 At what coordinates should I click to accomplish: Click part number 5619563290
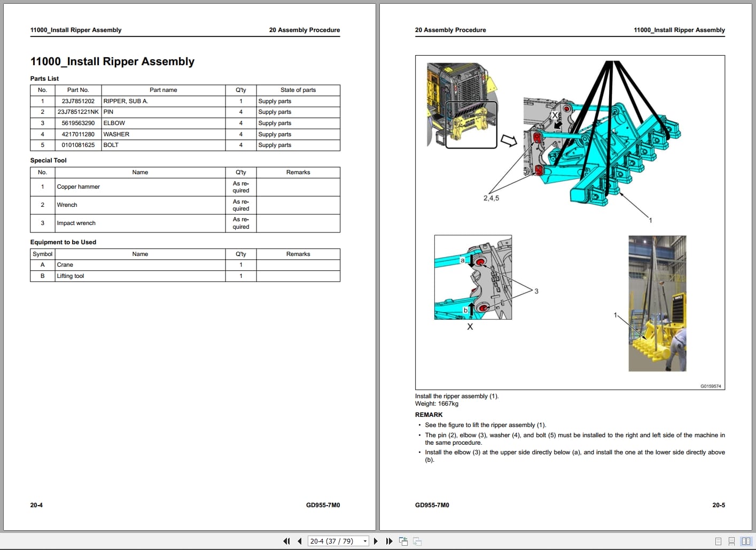point(78,123)
